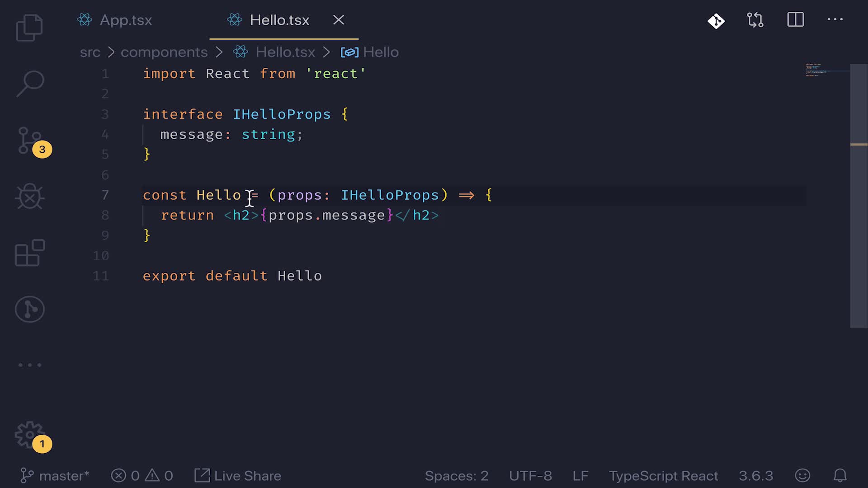Open the Search panel
Viewport: 868px width, 488px height.
(30, 84)
